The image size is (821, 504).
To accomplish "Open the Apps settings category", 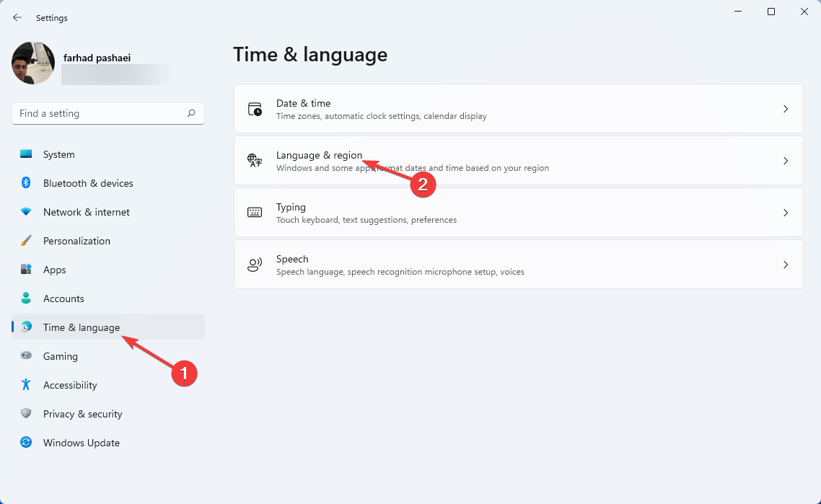I will click(x=108, y=270).
